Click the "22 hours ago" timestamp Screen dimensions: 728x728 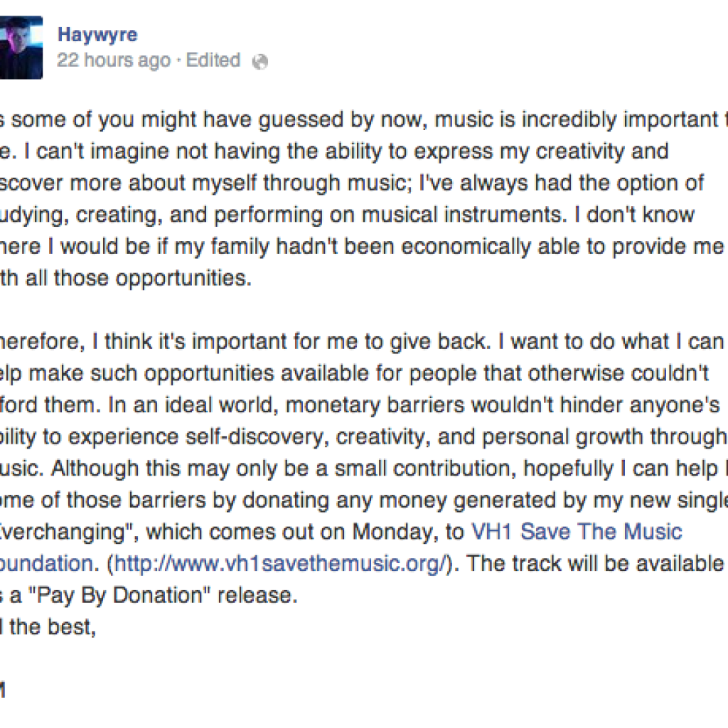point(114,60)
